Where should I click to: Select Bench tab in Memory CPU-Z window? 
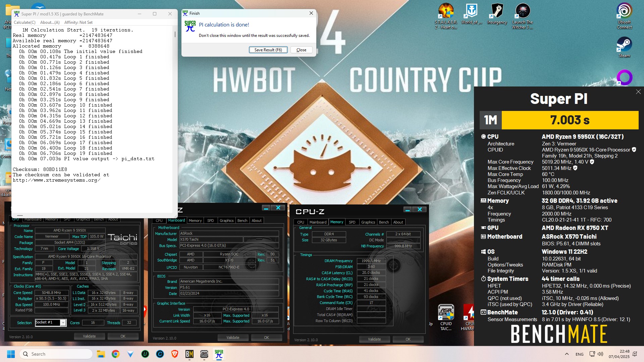[384, 222]
